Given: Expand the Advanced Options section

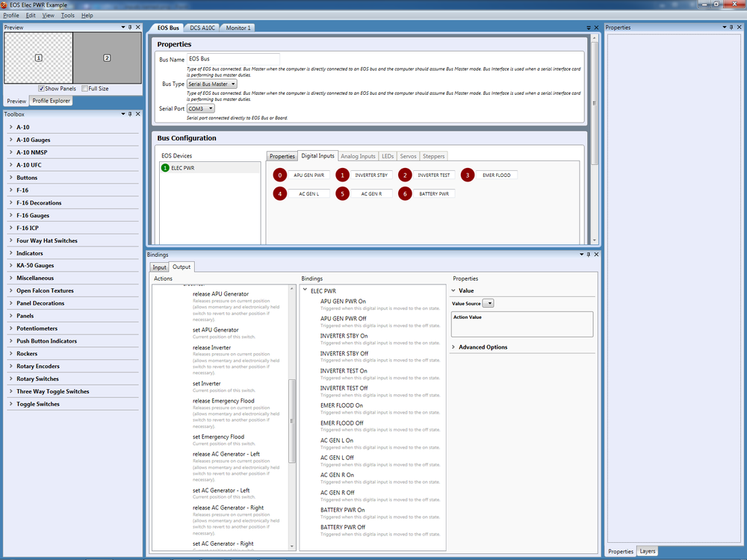Looking at the screenshot, I should pos(453,347).
